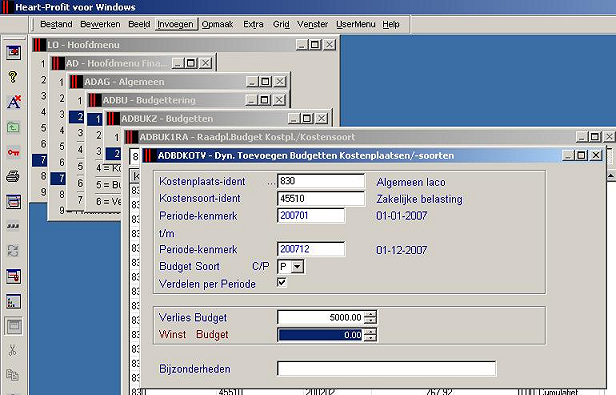The height and width of the screenshot is (395, 616).
Task: Click red-bars icon of LO - Hoofdmenu window
Action: [39, 45]
